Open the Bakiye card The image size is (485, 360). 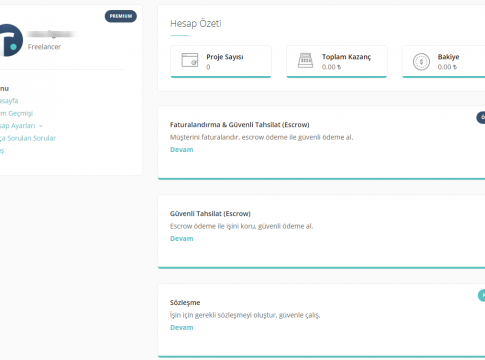click(x=444, y=62)
